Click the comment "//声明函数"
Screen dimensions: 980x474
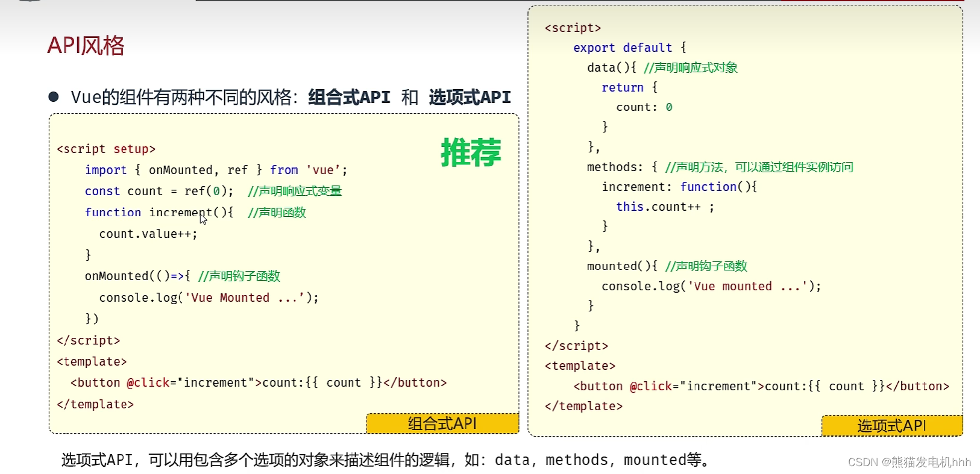[277, 212]
